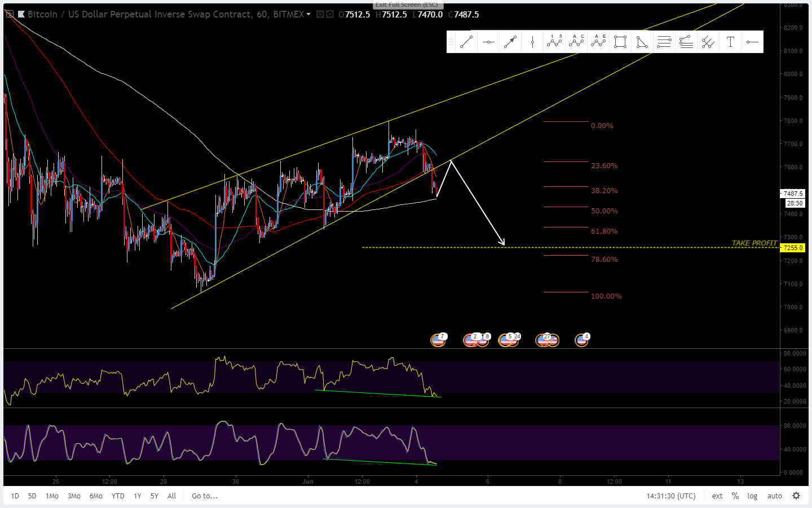
Task: Click the TAKE PROFIT 7255.0 price label
Action: pyautogui.click(x=793, y=248)
